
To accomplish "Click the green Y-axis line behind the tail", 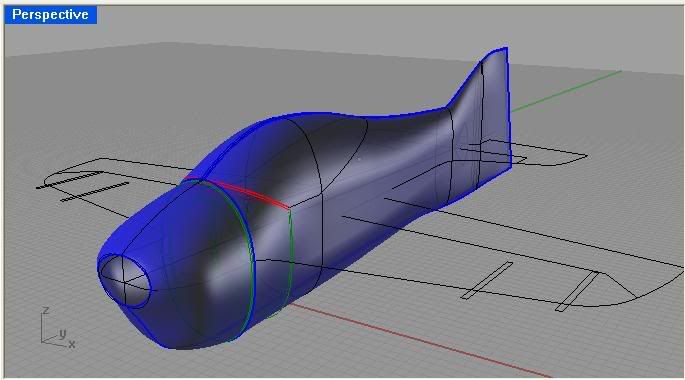I will click(x=566, y=91).
